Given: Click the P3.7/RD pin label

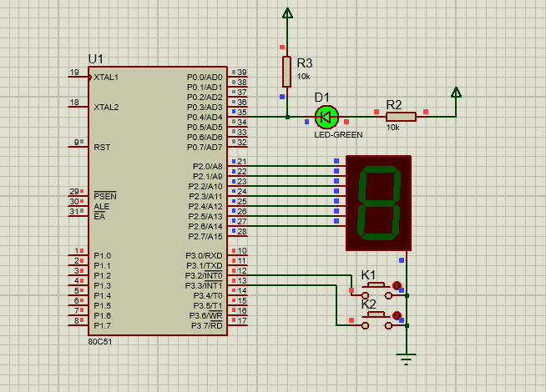Looking at the screenshot, I should [207, 326].
